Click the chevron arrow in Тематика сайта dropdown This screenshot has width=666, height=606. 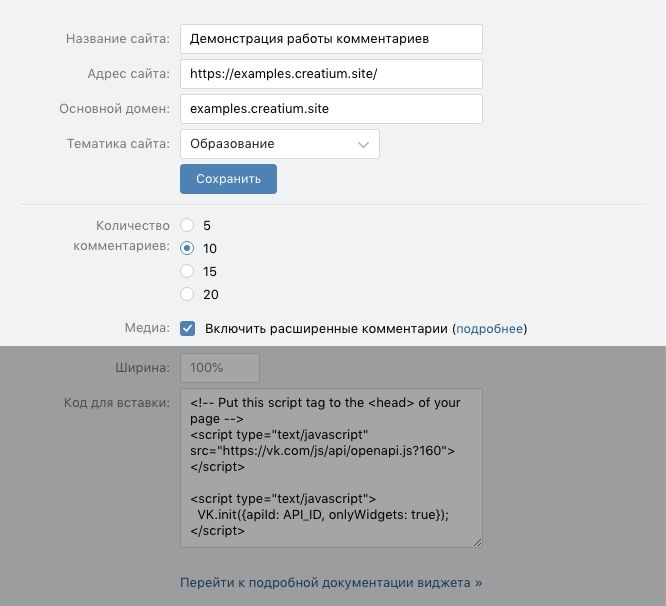point(363,145)
